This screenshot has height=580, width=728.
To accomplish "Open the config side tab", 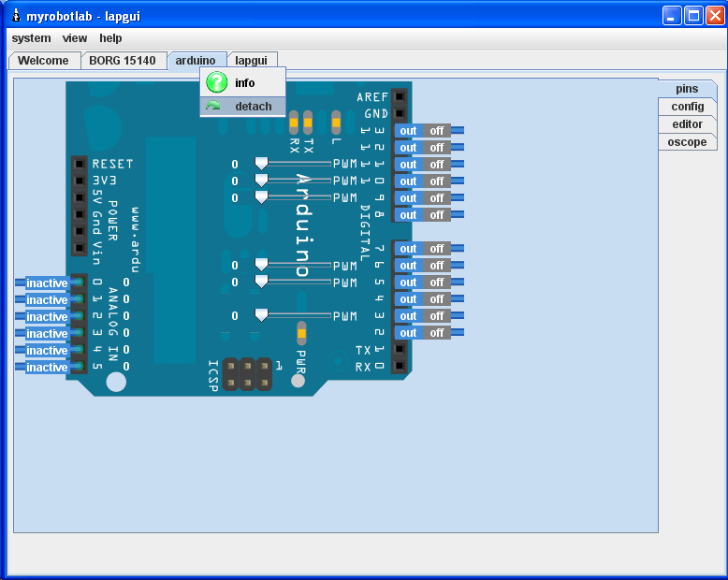I will [688, 107].
